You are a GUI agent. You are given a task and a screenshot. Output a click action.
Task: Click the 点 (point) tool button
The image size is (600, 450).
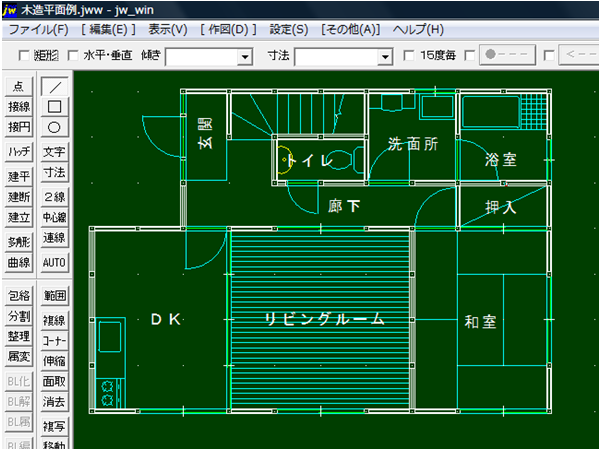pyautogui.click(x=18, y=88)
